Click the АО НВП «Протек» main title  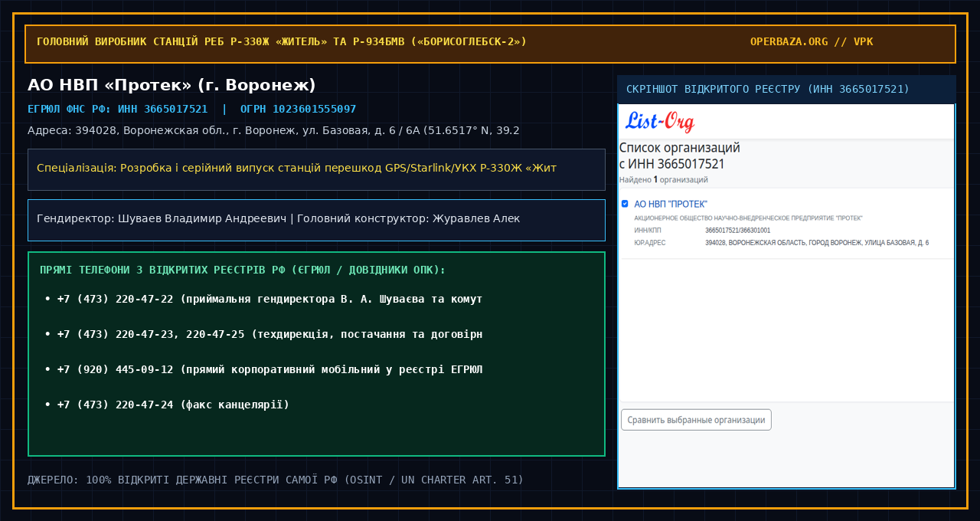(x=171, y=85)
